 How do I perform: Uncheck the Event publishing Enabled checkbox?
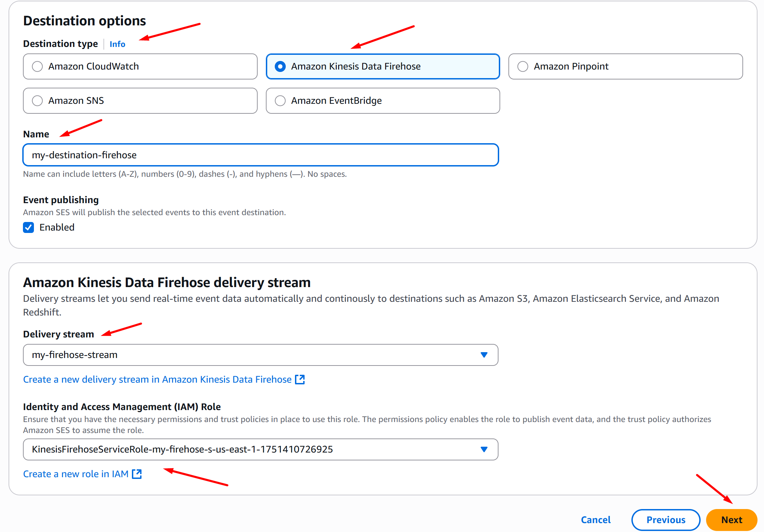tap(28, 227)
